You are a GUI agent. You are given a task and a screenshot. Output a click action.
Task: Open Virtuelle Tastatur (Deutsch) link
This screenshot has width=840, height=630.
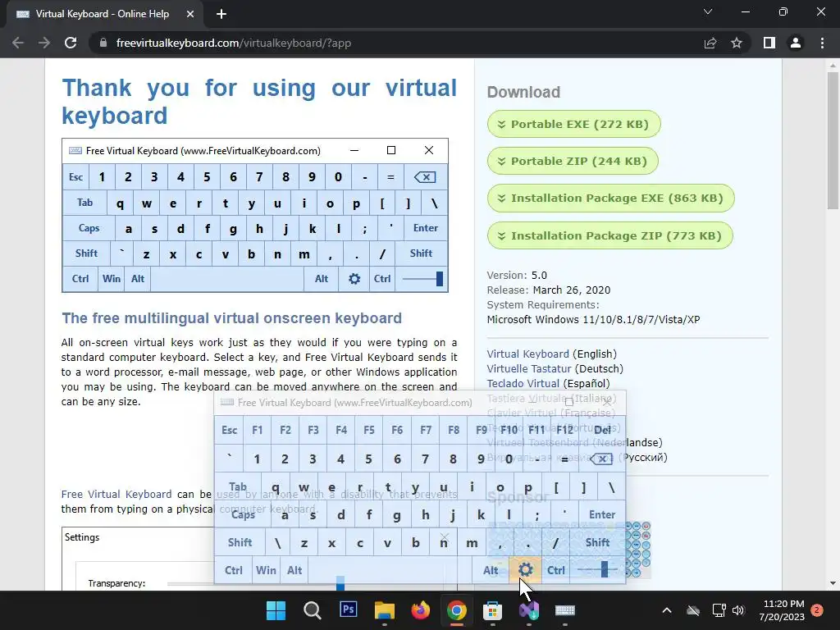coord(529,368)
